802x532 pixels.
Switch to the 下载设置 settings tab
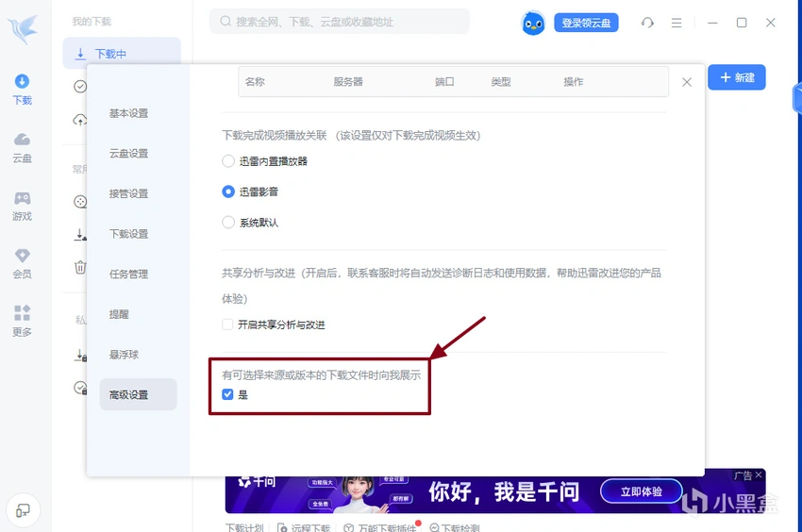[128, 234]
